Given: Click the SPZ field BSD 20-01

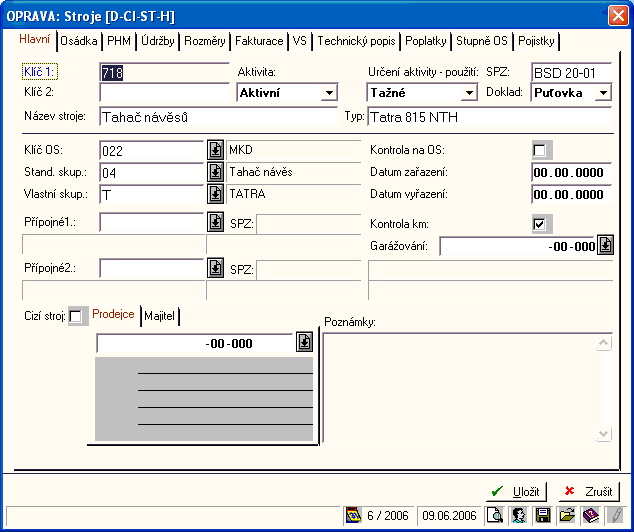Looking at the screenshot, I should (571, 73).
